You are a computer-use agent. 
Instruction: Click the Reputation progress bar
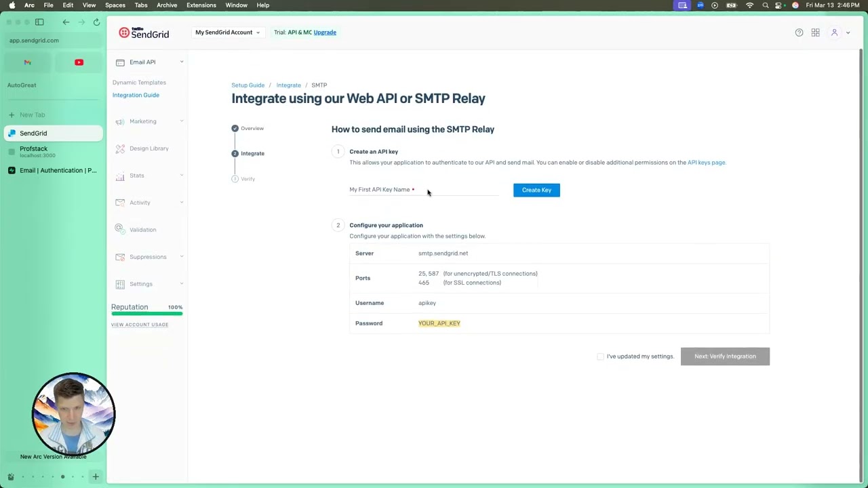147,314
